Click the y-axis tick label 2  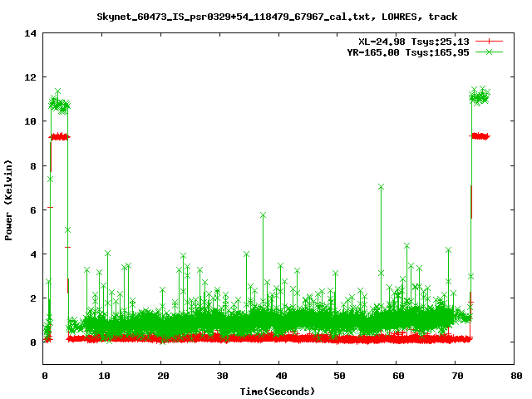tap(33, 298)
